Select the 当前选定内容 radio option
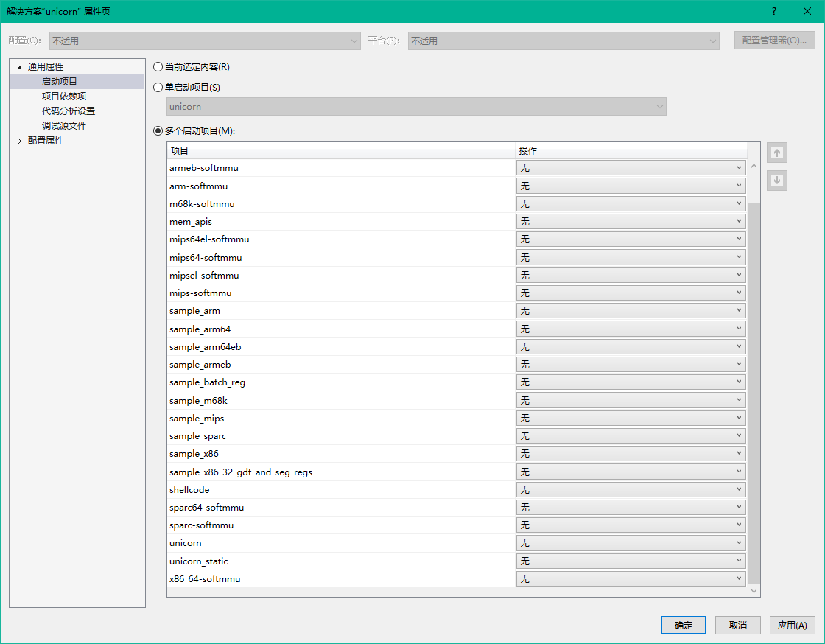Viewport: 825px width, 644px height. pyautogui.click(x=158, y=67)
